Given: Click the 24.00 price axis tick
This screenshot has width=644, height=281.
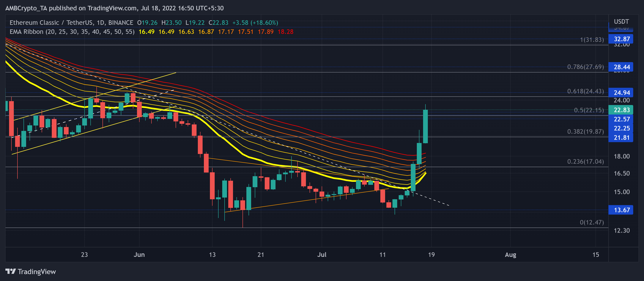Looking at the screenshot, I should [x=622, y=100].
